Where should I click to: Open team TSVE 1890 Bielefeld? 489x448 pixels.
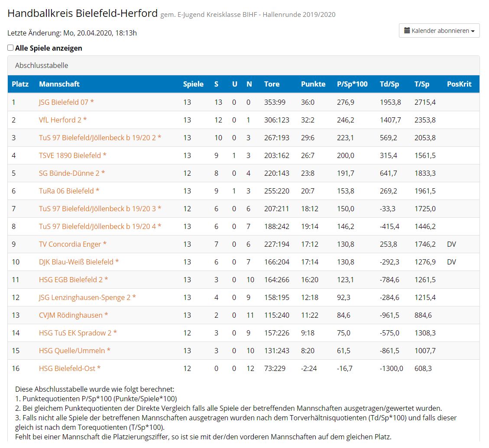[x=72, y=155]
